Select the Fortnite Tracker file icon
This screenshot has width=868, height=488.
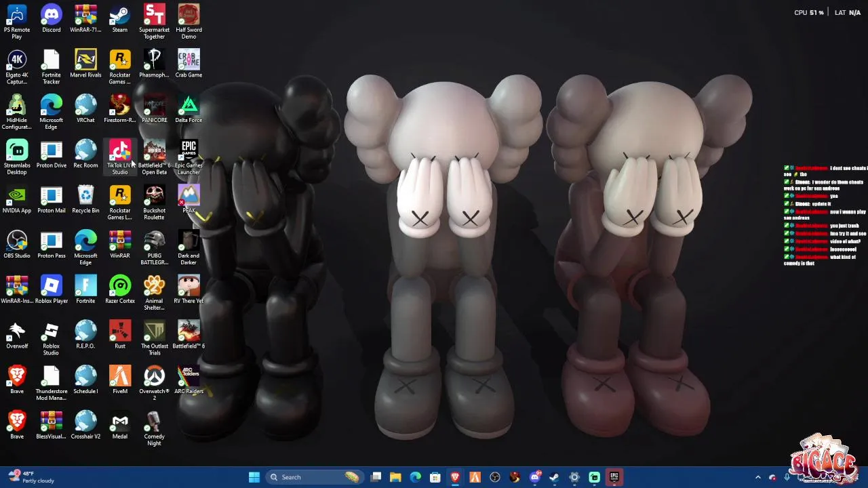51,66
